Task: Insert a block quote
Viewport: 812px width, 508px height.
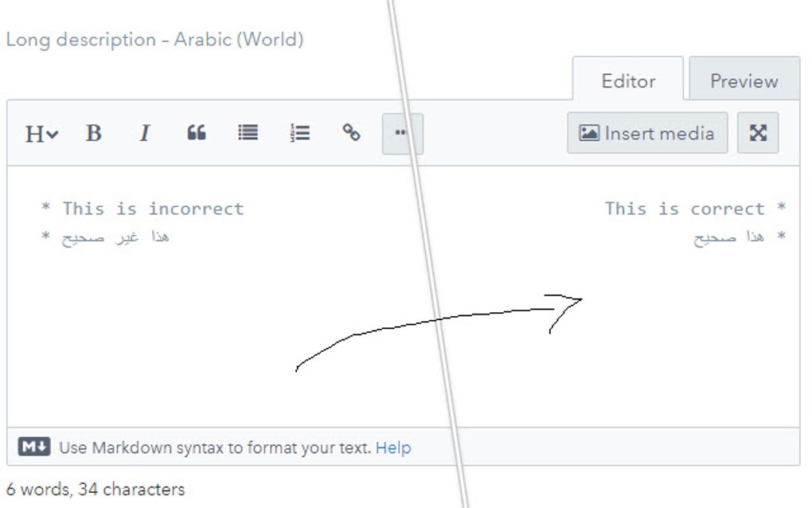Action: [x=197, y=132]
